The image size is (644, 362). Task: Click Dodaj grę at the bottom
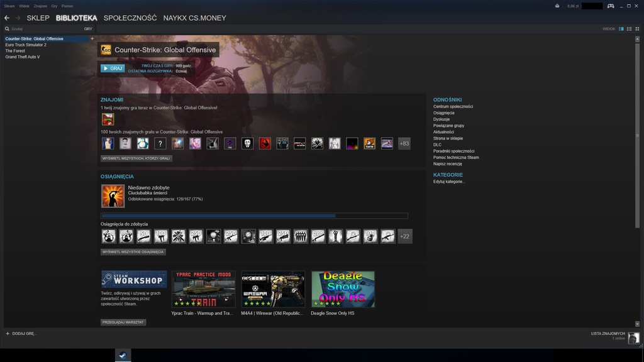click(25, 333)
